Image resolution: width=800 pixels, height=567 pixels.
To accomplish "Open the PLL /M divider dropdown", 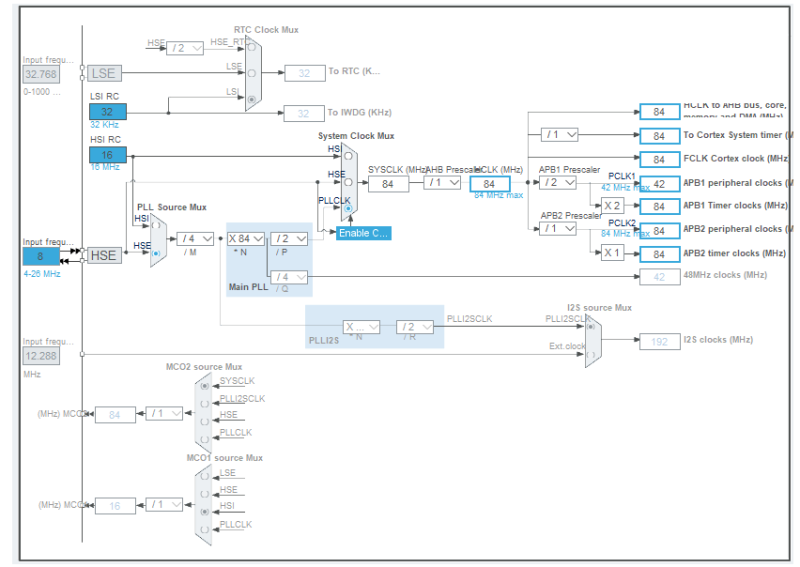I will pyautogui.click(x=195, y=238).
